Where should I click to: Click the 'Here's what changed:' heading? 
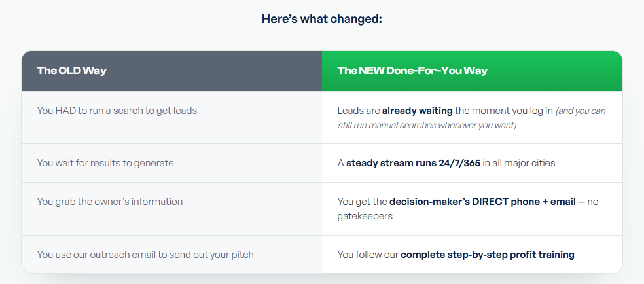click(x=322, y=19)
